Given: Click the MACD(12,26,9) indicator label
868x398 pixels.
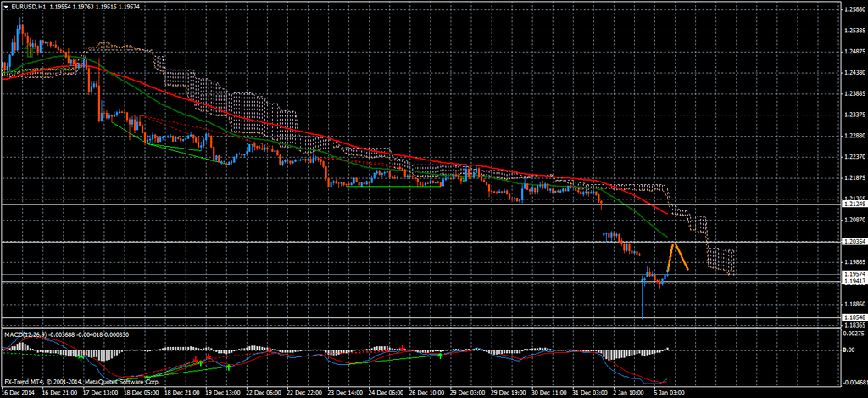Looking at the screenshot, I should 24,334.
